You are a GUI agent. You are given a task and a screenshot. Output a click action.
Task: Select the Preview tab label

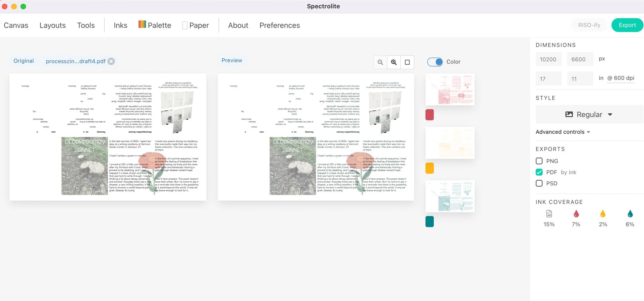click(232, 61)
